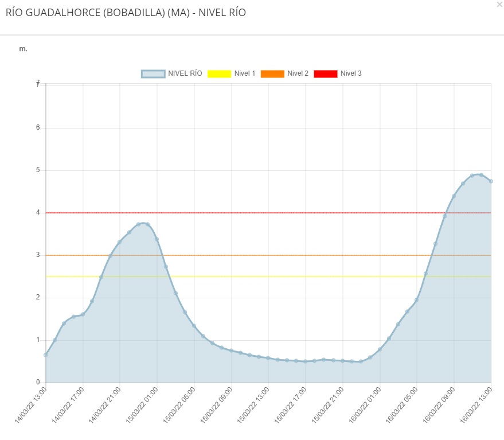Click the x-axis label 15/03/22 01:00
Image resolution: width=504 pixels, height=440 pixels.
[142, 405]
